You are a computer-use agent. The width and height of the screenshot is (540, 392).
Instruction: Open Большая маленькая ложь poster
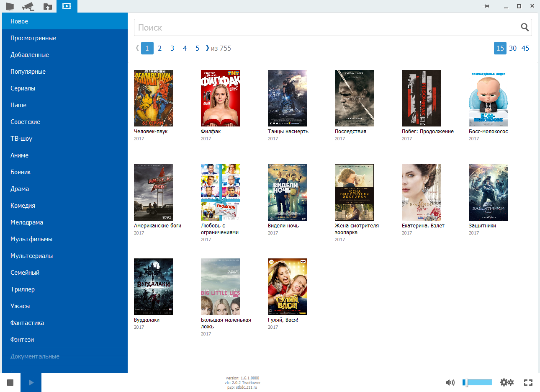tap(220, 286)
